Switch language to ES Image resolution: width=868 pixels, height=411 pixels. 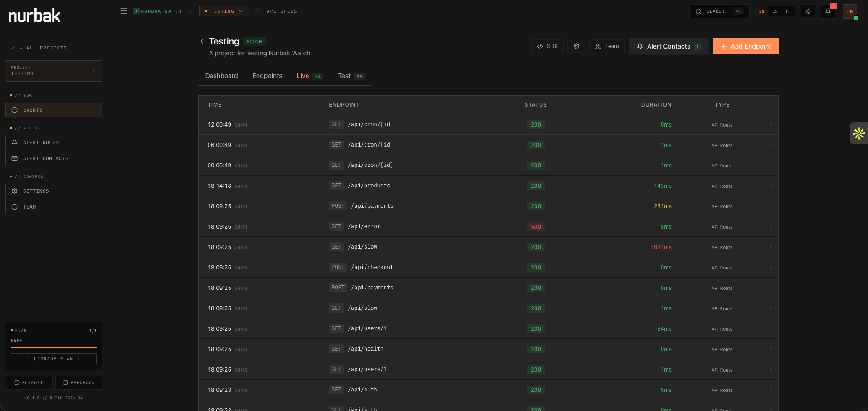(x=775, y=11)
